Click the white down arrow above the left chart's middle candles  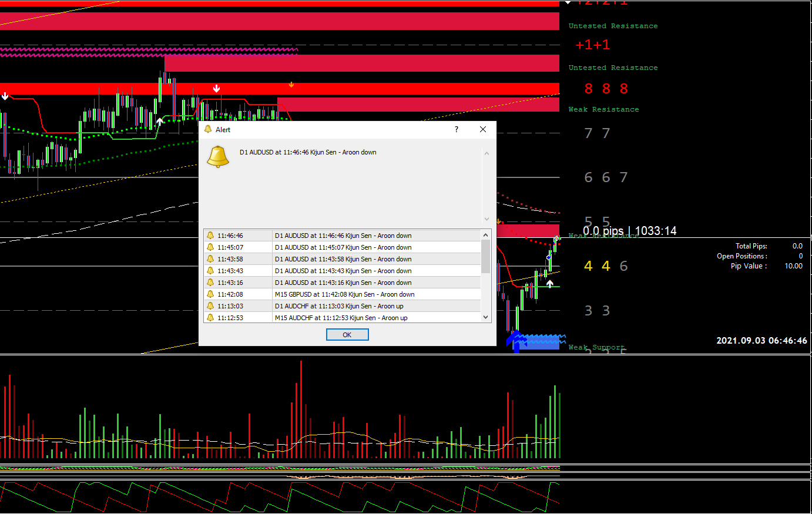(x=216, y=89)
